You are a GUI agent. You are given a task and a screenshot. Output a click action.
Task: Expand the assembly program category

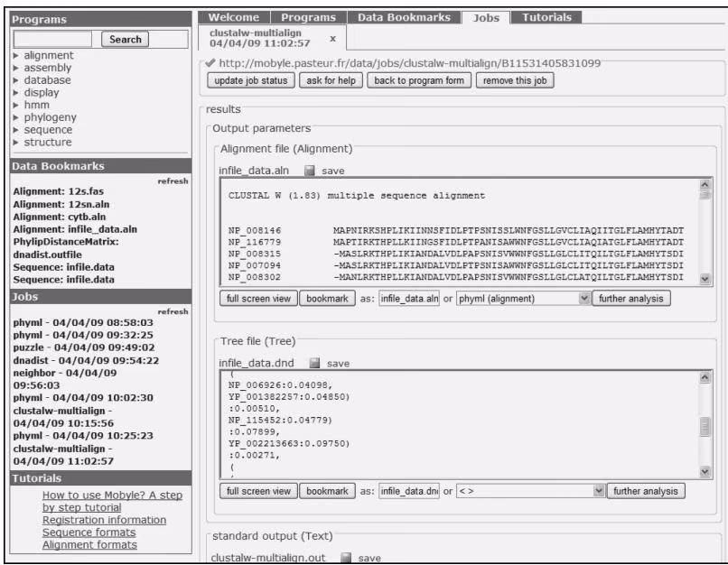click(x=15, y=69)
